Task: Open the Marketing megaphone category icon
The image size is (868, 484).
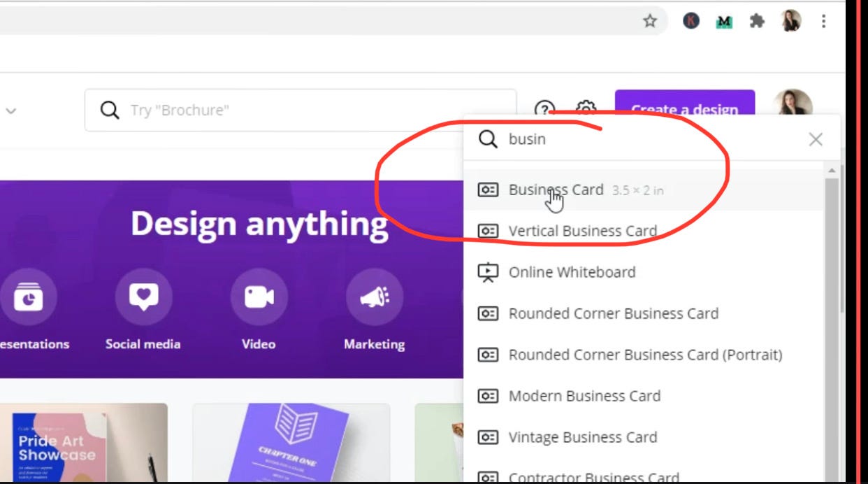Action: pos(374,297)
